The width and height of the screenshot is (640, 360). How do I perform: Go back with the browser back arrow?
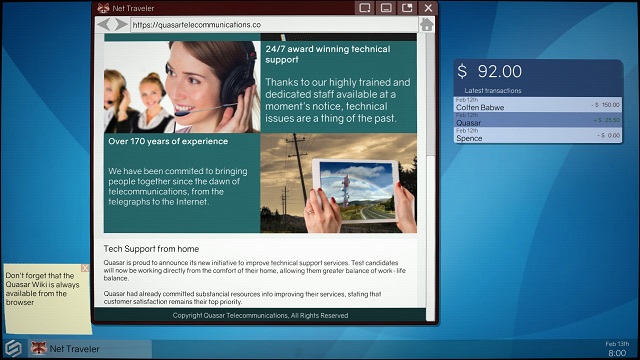[104, 24]
